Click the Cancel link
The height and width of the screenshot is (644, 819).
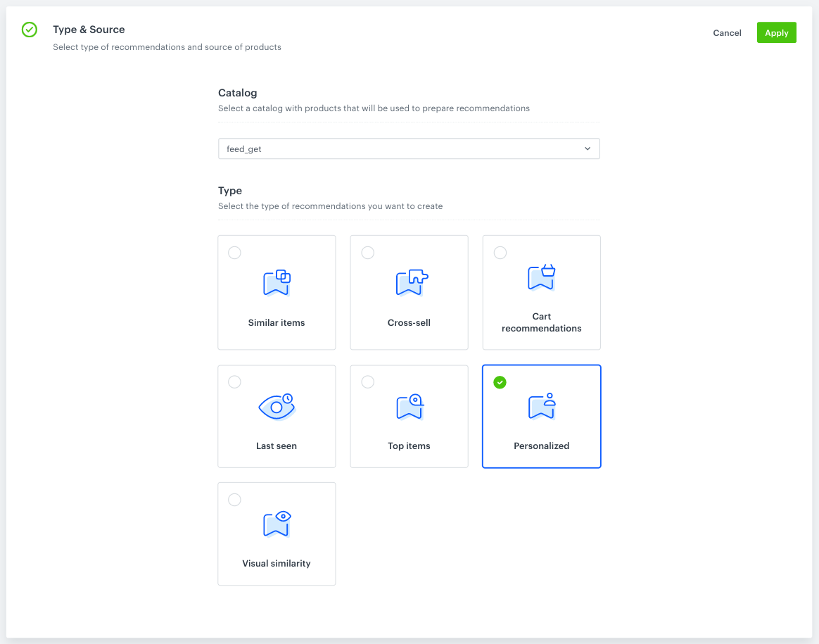click(727, 32)
